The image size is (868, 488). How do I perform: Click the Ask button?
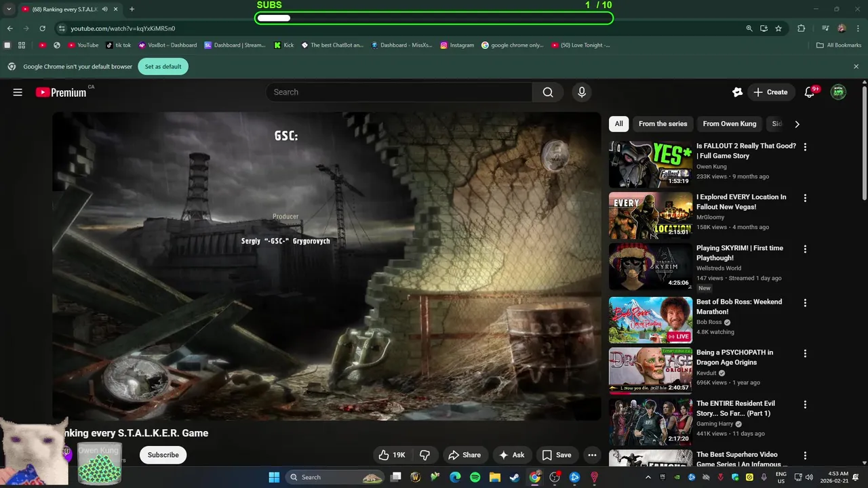click(x=512, y=455)
